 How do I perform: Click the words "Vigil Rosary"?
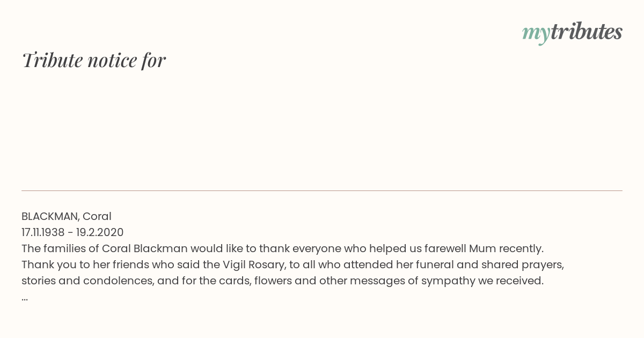[252, 264]
